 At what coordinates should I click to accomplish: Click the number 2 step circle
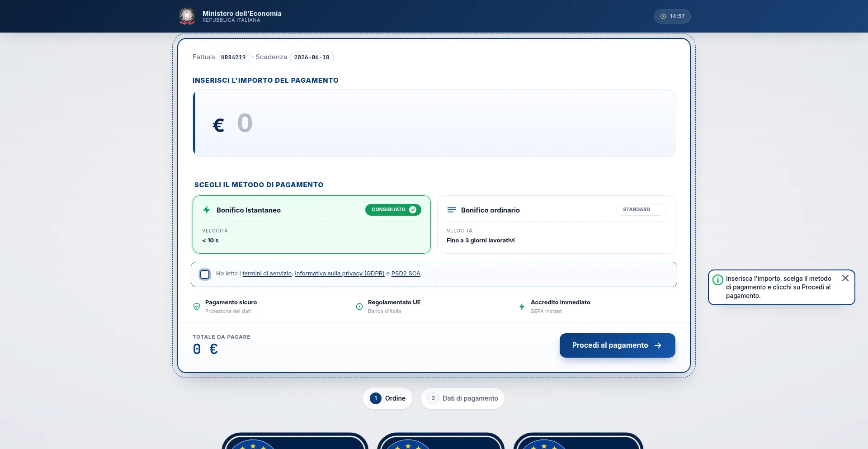click(x=433, y=398)
